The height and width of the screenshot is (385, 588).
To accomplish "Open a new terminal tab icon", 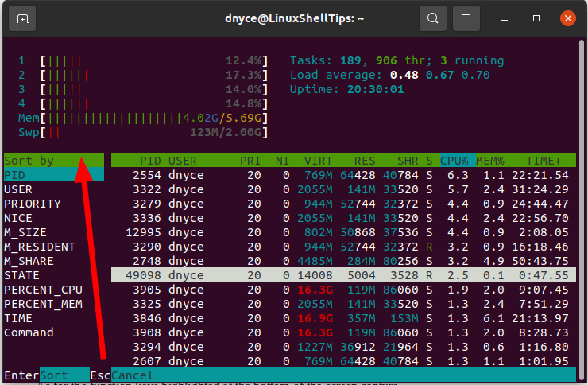I will pos(22,18).
